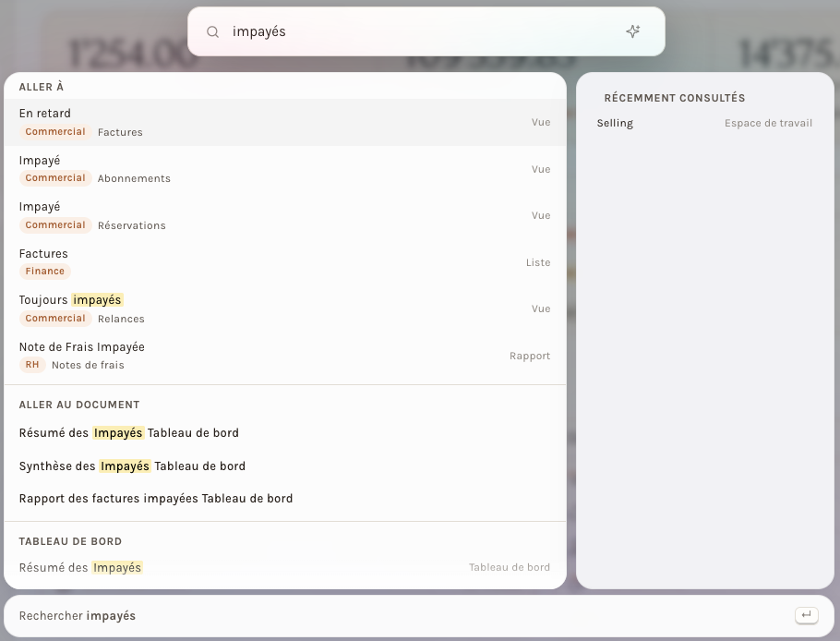This screenshot has height=641, width=840.
Task: Click the Commercial tag on 'En retard'
Action: click(55, 132)
